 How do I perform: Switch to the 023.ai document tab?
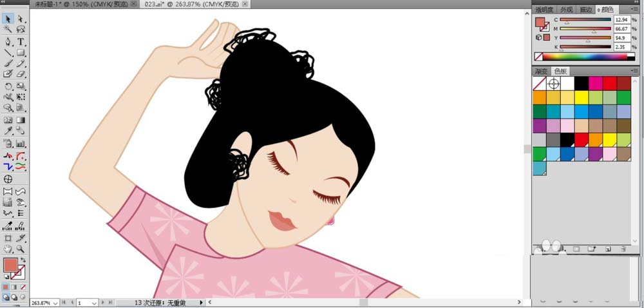click(x=193, y=4)
